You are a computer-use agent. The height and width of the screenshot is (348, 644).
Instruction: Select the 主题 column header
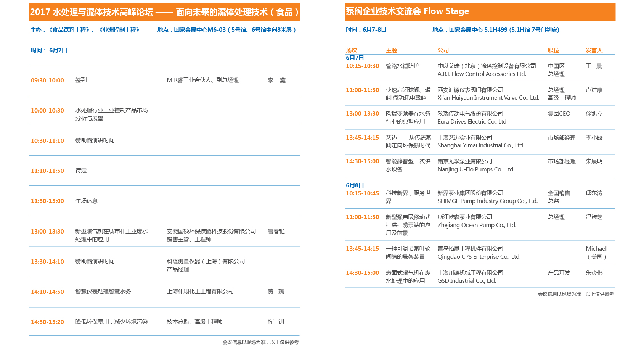[x=391, y=50]
